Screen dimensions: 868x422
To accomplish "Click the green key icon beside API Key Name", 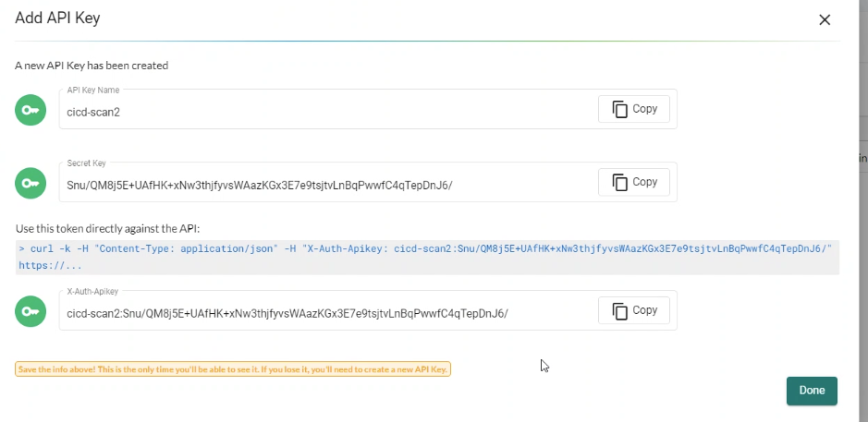I will coord(31,110).
